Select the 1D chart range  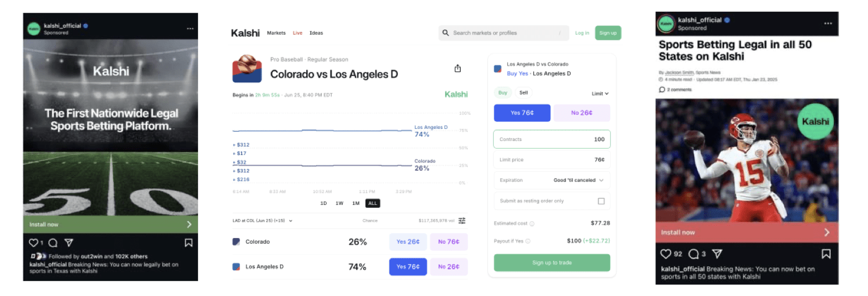point(324,203)
